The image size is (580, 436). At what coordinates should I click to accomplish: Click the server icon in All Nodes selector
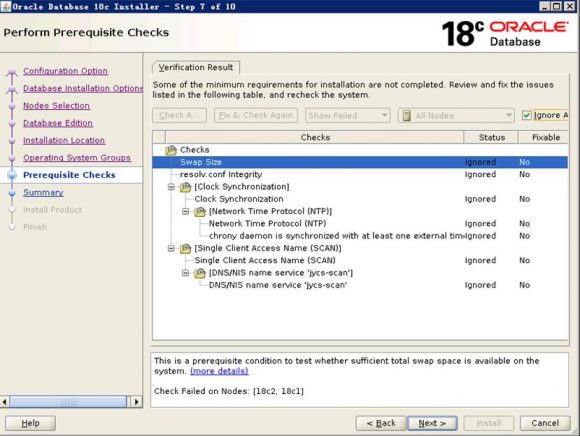[x=407, y=115]
